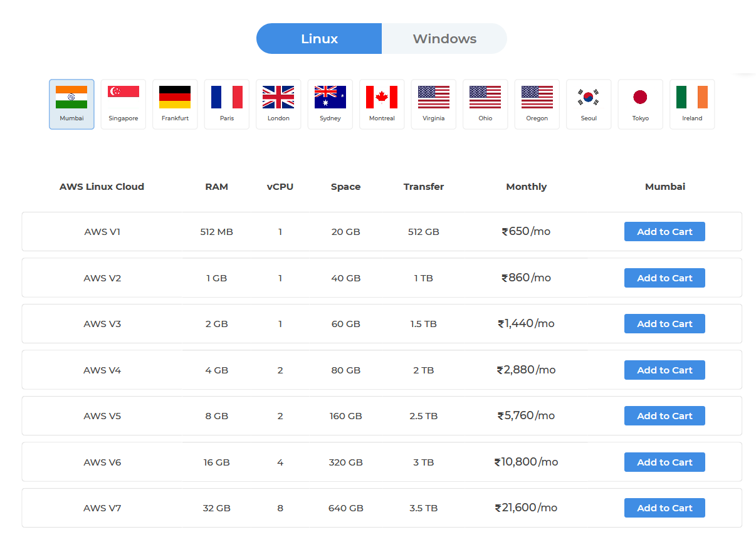Click the ₹650/mo price
Viewport: 756px width, 547px height.
526,231
